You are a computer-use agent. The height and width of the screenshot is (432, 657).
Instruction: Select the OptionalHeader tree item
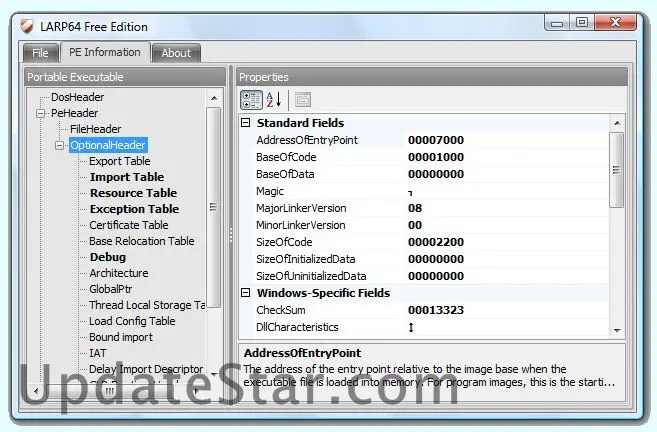[108, 145]
